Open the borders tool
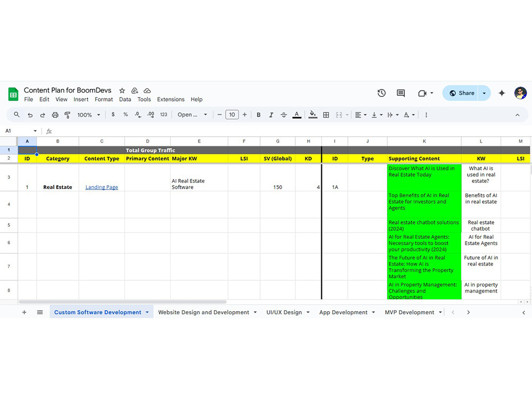The image size is (532, 399). pyautogui.click(x=326, y=115)
